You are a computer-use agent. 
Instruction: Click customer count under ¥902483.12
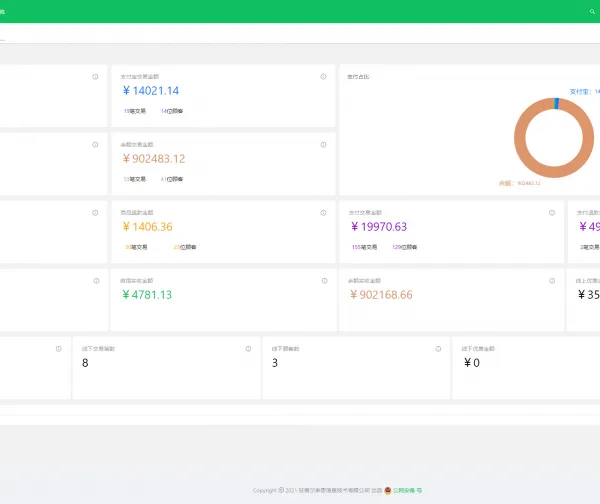[x=172, y=179]
